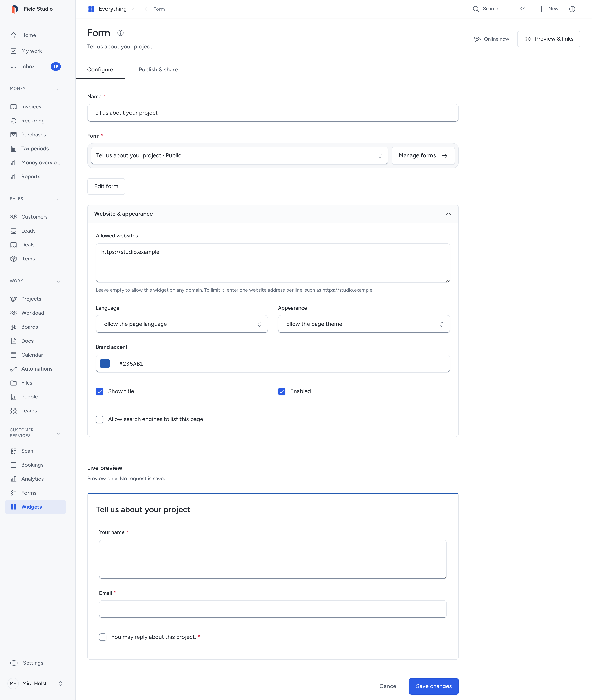Click the blue Brand accent color swatch

(105, 364)
